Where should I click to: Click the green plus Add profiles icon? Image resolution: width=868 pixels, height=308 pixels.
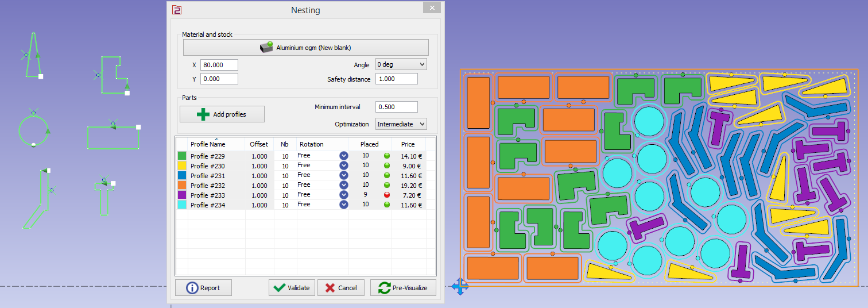tap(203, 114)
